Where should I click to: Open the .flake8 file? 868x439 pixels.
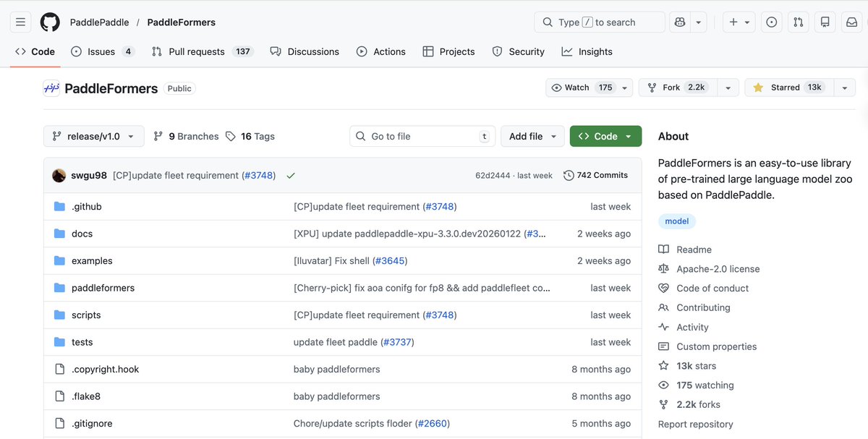click(86, 396)
